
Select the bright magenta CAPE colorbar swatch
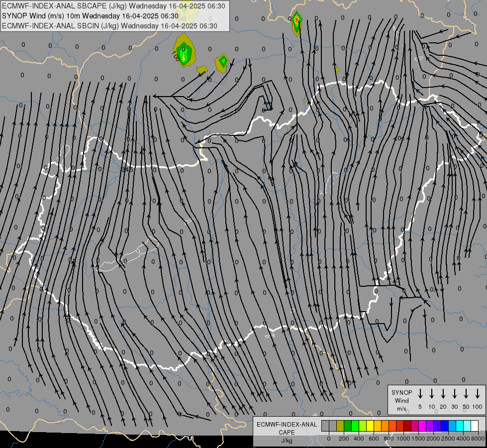click(423, 426)
